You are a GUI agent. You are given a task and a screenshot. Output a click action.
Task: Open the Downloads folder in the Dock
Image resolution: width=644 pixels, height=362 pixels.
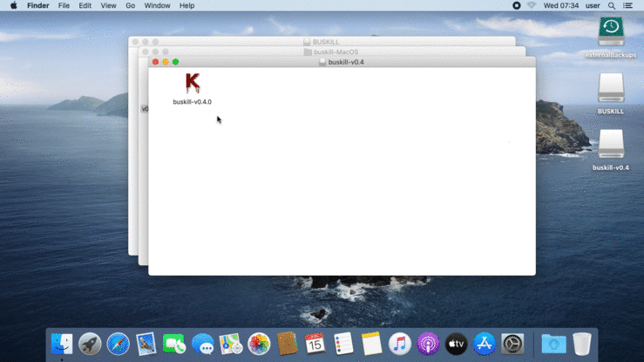click(553, 344)
